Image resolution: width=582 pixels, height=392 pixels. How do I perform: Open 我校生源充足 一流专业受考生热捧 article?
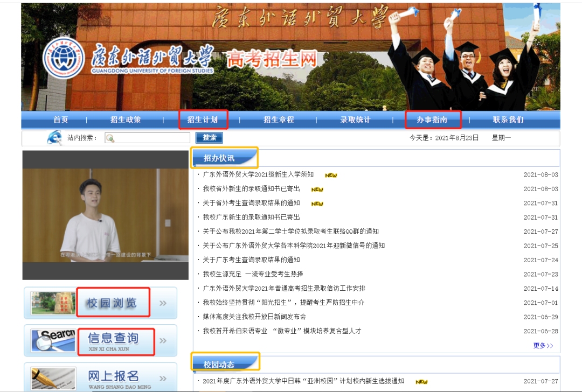(x=253, y=274)
